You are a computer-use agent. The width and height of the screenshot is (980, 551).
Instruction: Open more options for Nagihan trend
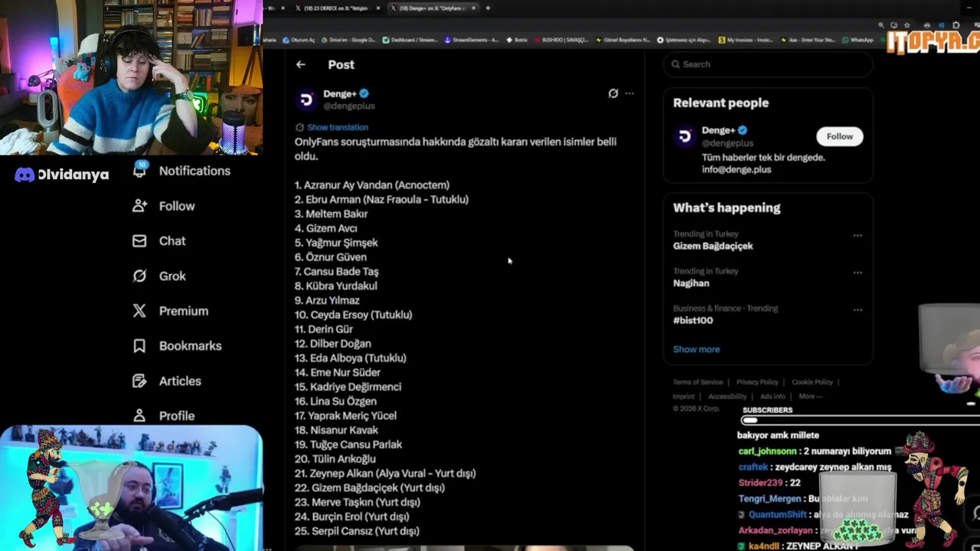coord(857,272)
